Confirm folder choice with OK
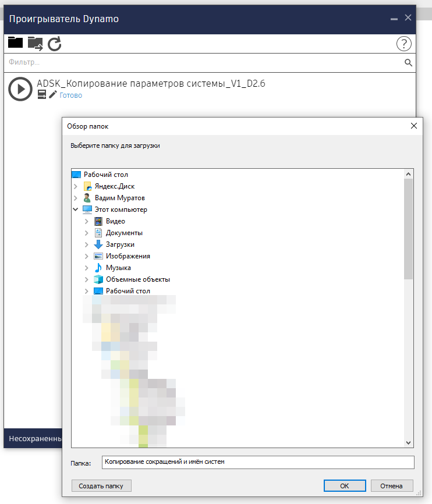Screen dimensions: 432x504 pos(345,486)
